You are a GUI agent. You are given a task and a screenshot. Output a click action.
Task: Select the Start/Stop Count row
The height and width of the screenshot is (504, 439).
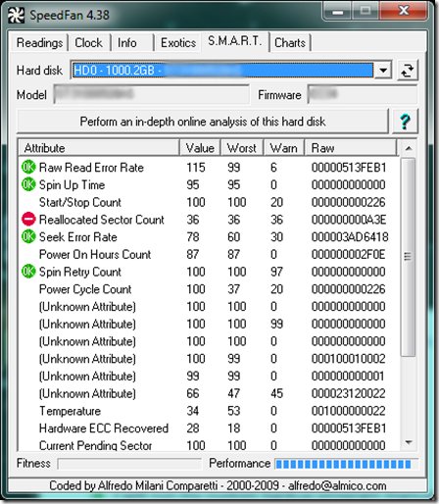coord(209,202)
